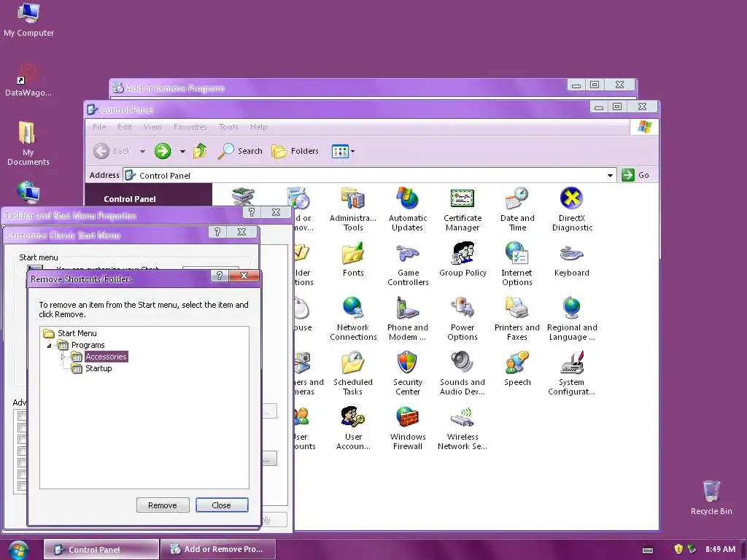Image resolution: width=747 pixels, height=560 pixels.
Task: Open DataWago shortcut on desktop
Action: [28, 80]
